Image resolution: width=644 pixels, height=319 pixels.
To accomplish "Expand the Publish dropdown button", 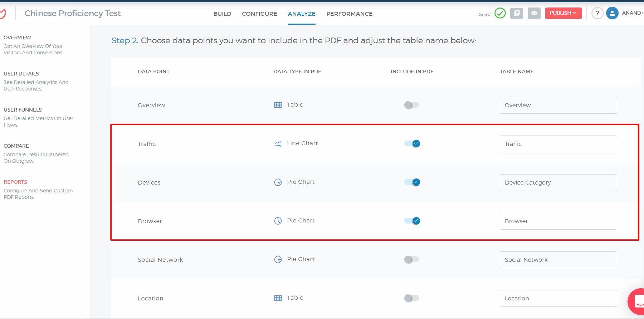I will (563, 13).
